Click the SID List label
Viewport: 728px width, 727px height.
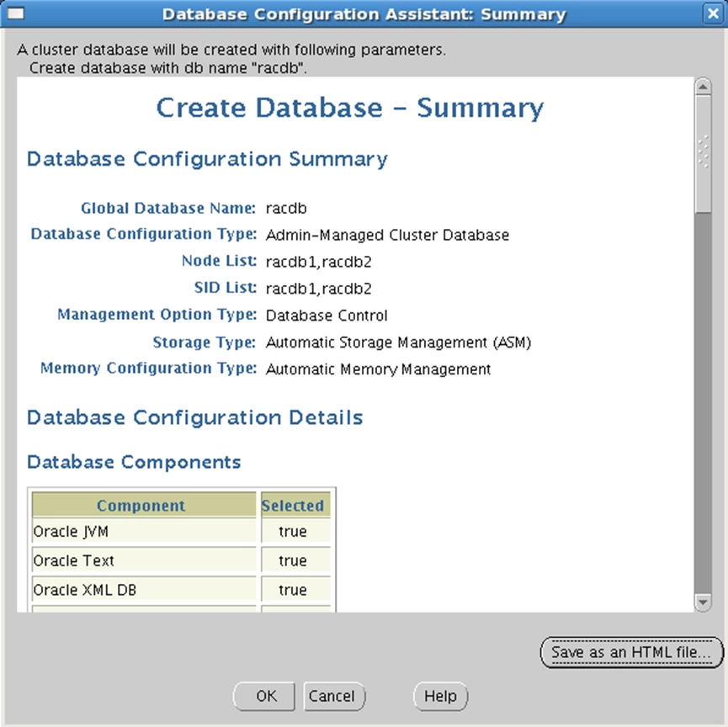coord(226,288)
